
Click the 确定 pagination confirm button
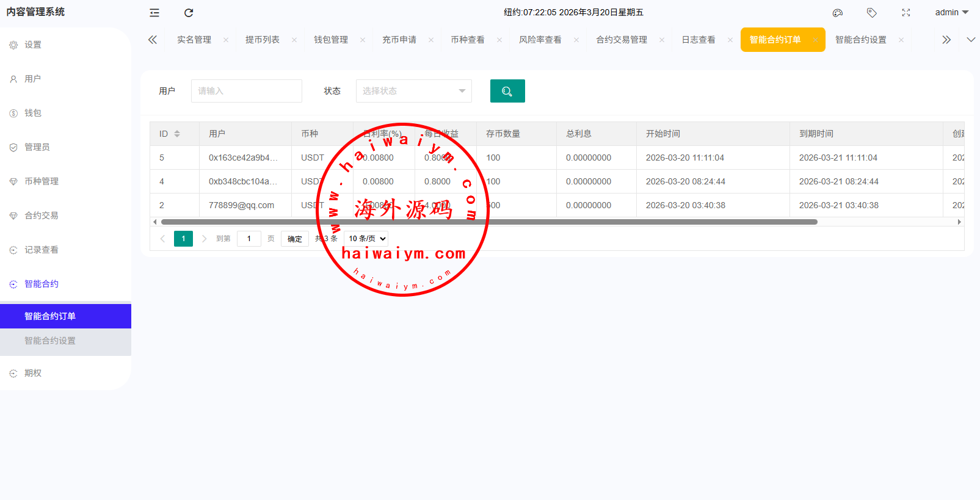(x=295, y=239)
